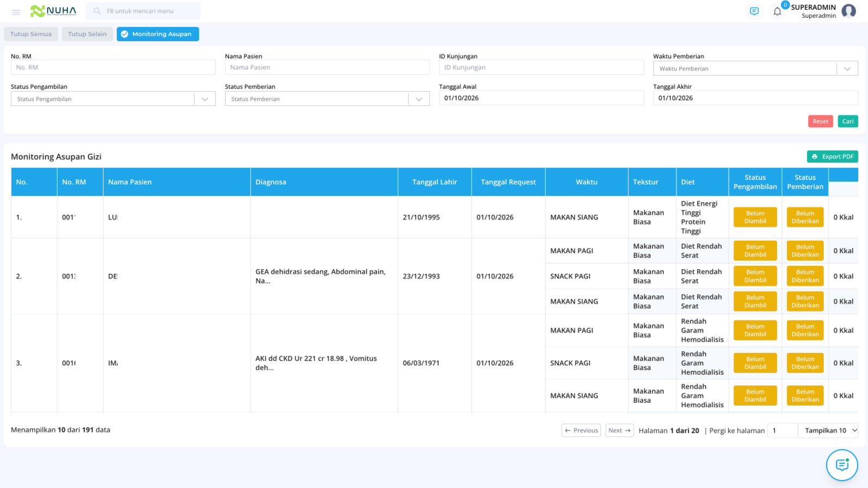The width and height of the screenshot is (868, 488).
Task: Open the hamburger sidebar menu
Action: click(16, 11)
